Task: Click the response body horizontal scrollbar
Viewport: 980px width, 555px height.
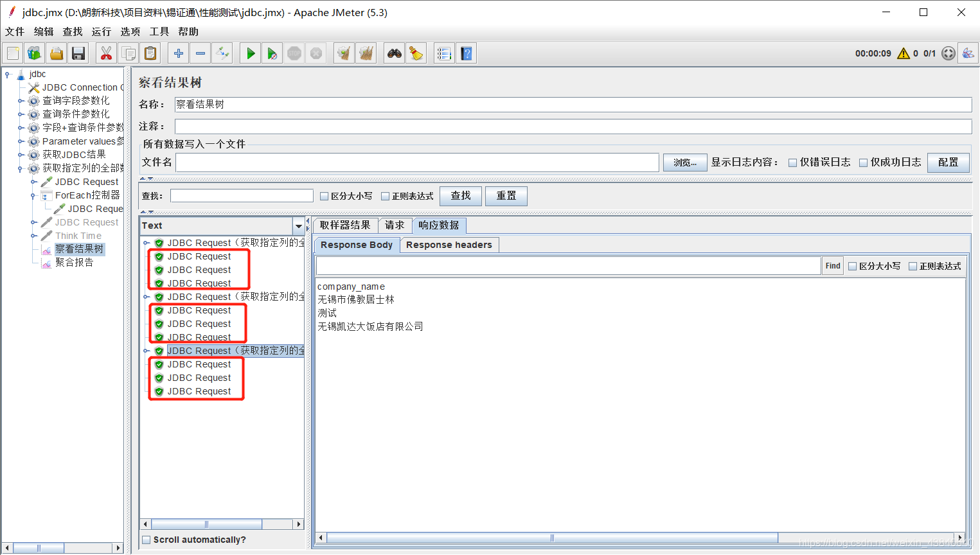Action: pos(553,538)
